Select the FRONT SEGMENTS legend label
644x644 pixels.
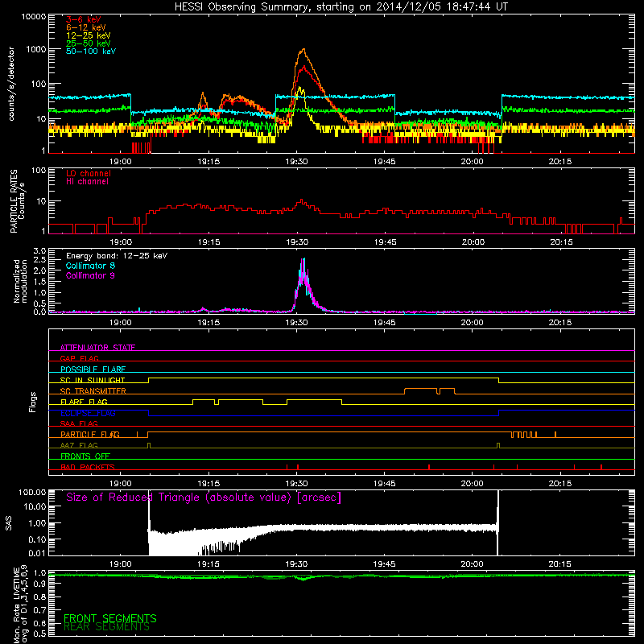pyautogui.click(x=110, y=618)
